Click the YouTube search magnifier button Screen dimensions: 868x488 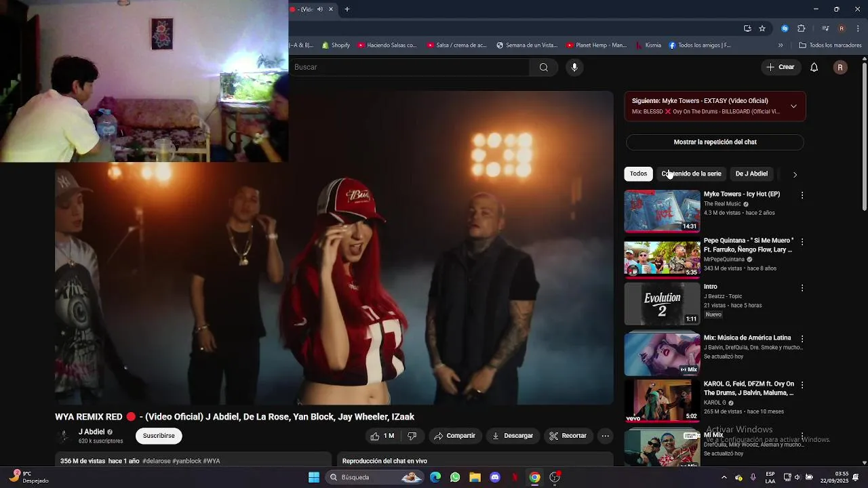[543, 67]
